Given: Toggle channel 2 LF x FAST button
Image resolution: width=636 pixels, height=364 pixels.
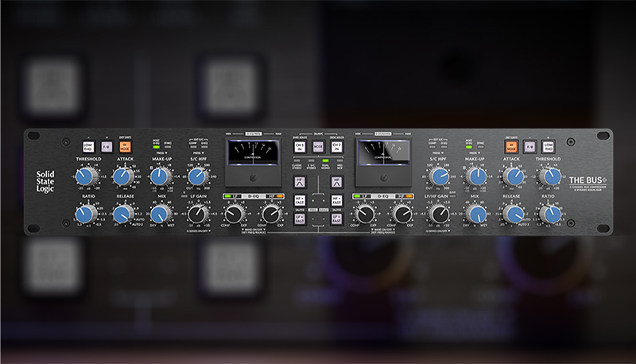Looking at the screenshot, I should 336,219.
